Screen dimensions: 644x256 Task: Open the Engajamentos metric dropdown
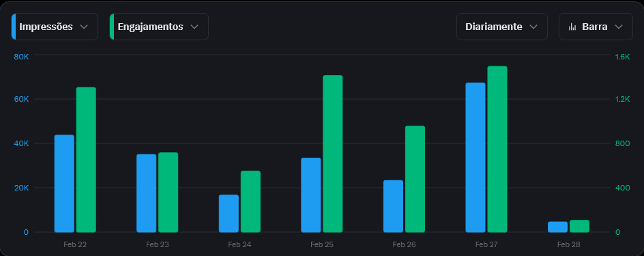point(159,27)
